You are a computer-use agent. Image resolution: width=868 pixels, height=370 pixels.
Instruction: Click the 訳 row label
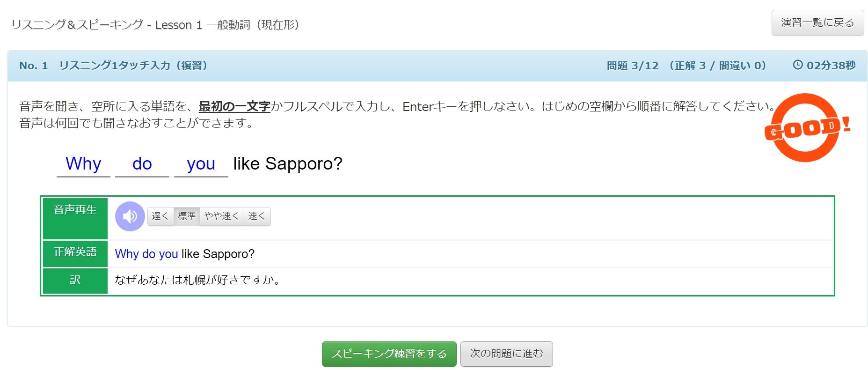pyautogui.click(x=75, y=280)
